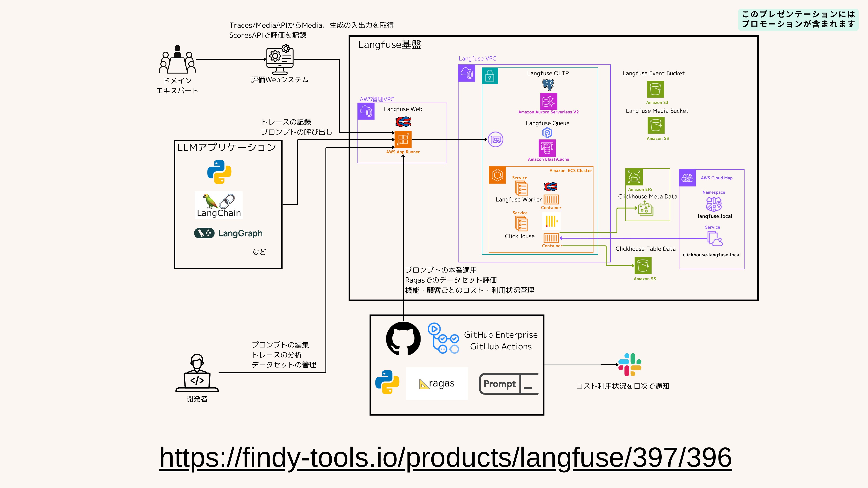The width and height of the screenshot is (868, 488).
Task: Click the Slack logo
Action: coord(630,365)
